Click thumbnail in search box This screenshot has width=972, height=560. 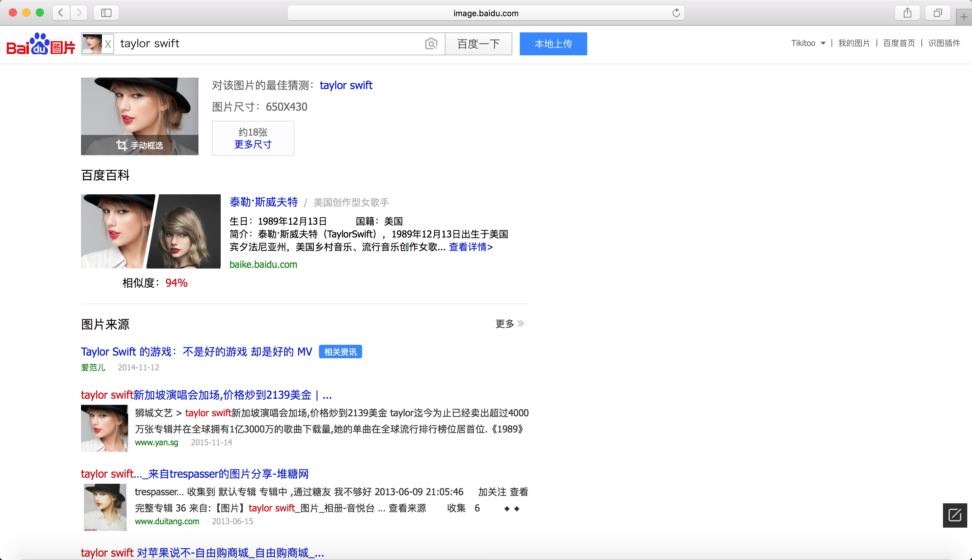(x=92, y=44)
